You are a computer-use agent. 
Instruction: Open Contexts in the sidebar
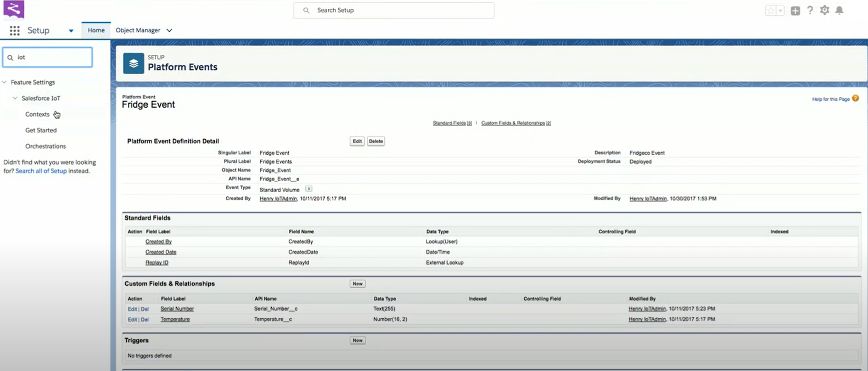[x=37, y=114]
